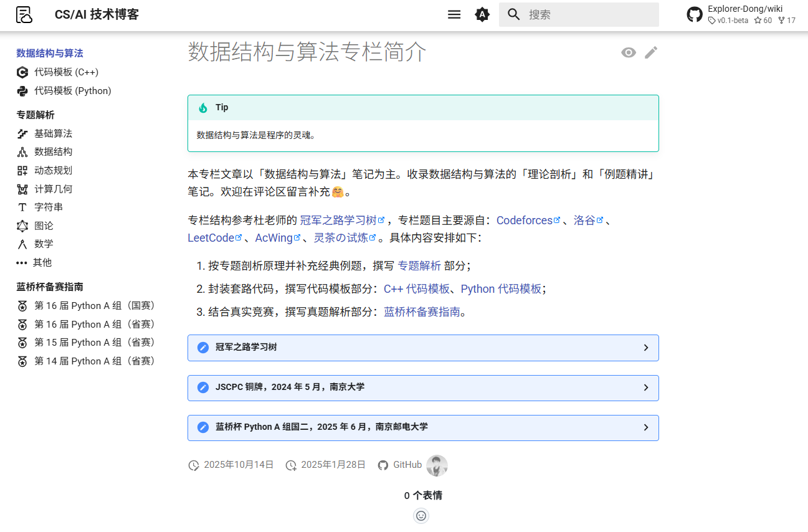Click the site logo icon
The height and width of the screenshot is (532, 808).
(24, 14)
